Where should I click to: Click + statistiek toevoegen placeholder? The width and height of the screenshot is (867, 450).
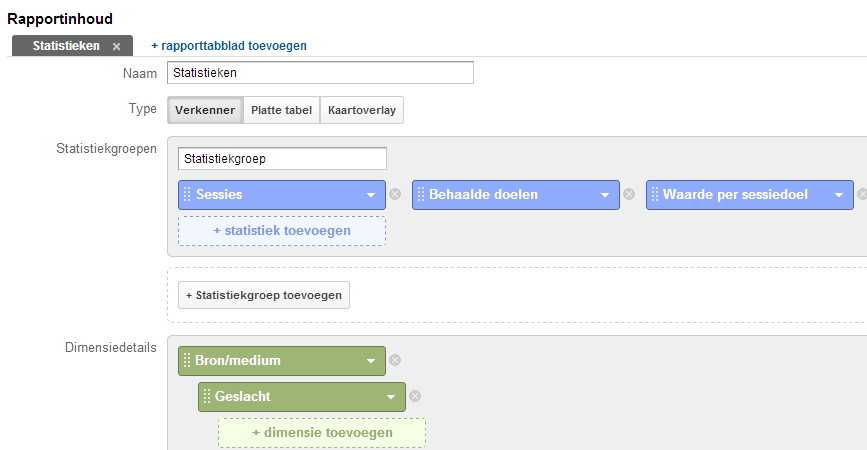pyautogui.click(x=282, y=231)
